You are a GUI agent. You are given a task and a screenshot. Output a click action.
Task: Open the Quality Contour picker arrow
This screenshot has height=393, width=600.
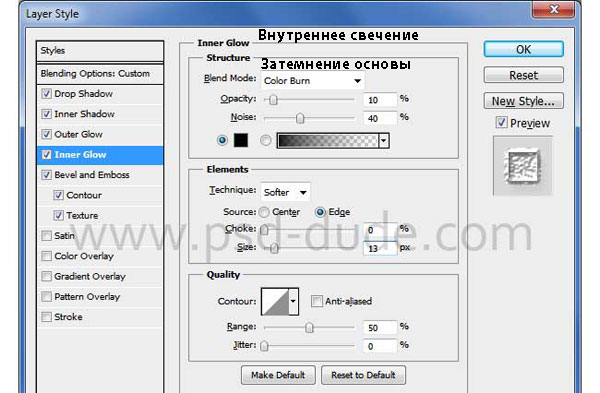click(293, 302)
